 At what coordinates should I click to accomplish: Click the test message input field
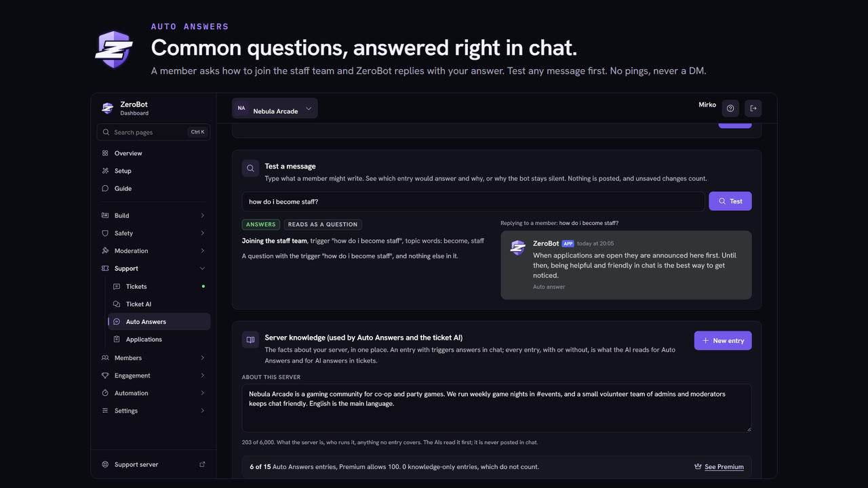(x=473, y=201)
